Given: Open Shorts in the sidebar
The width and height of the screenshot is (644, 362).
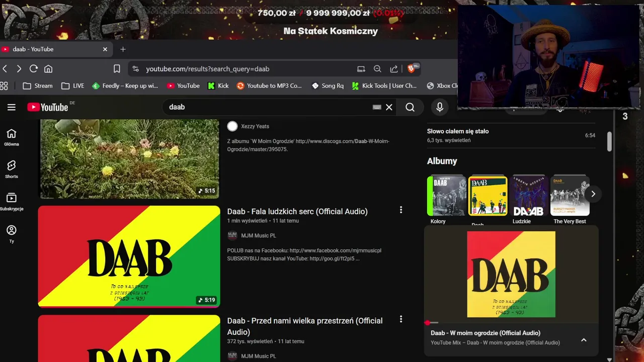Looking at the screenshot, I should pyautogui.click(x=12, y=169).
